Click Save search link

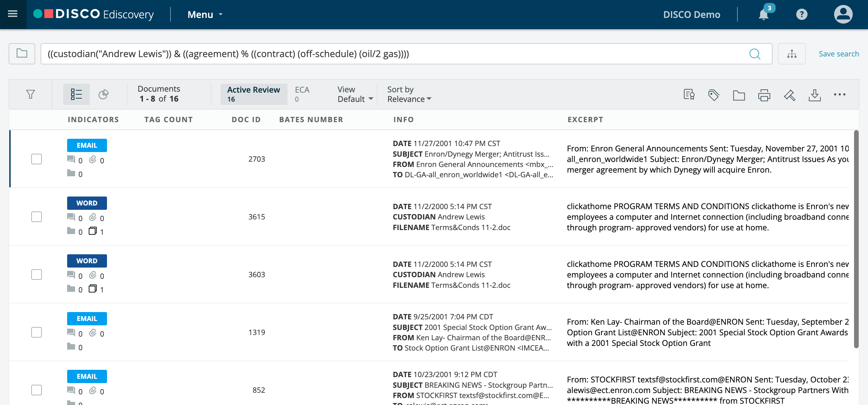(x=839, y=54)
